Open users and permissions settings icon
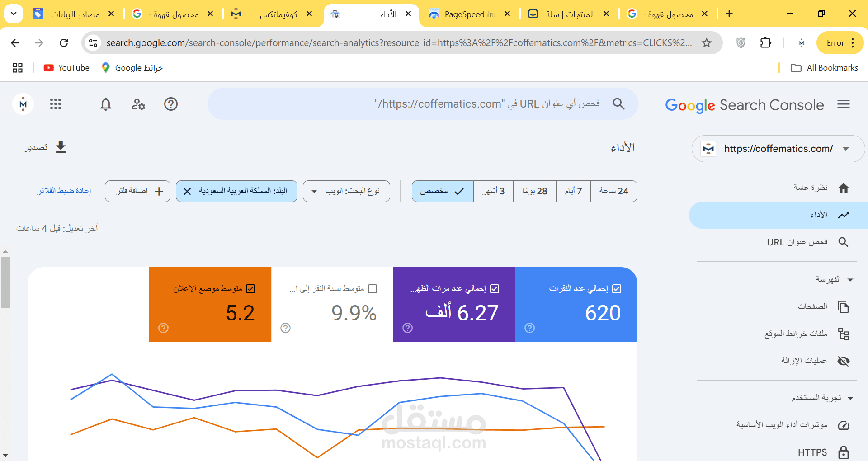 [138, 104]
